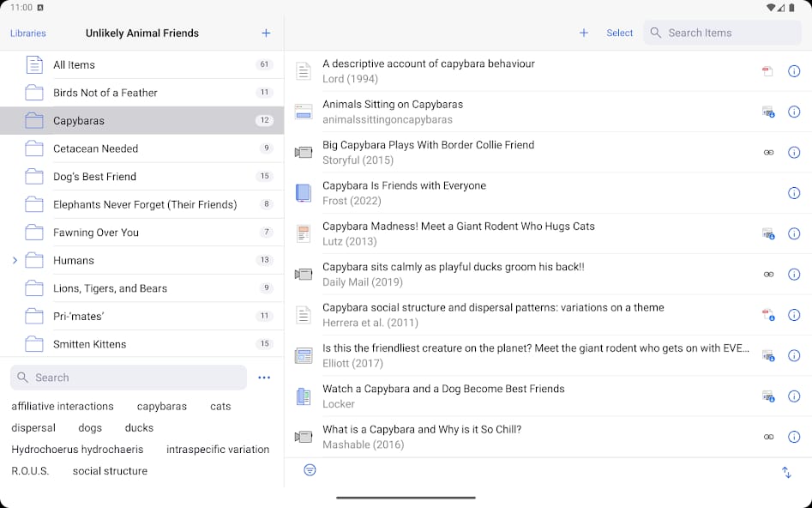
Task: Go back to Libraries
Action: coord(28,33)
